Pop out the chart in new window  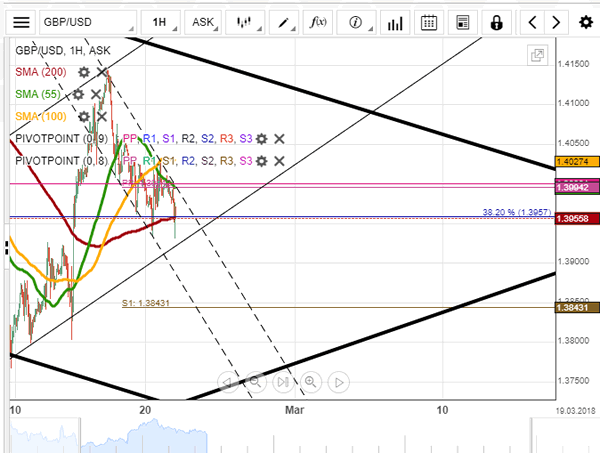(537, 55)
